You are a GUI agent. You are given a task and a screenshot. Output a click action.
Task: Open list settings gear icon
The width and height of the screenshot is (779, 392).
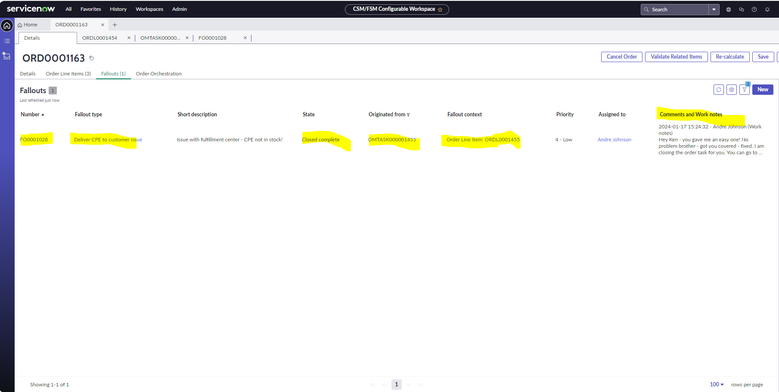click(x=731, y=89)
